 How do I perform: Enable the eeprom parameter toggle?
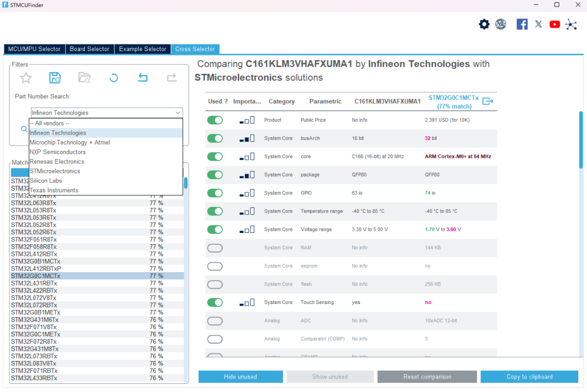215,267
